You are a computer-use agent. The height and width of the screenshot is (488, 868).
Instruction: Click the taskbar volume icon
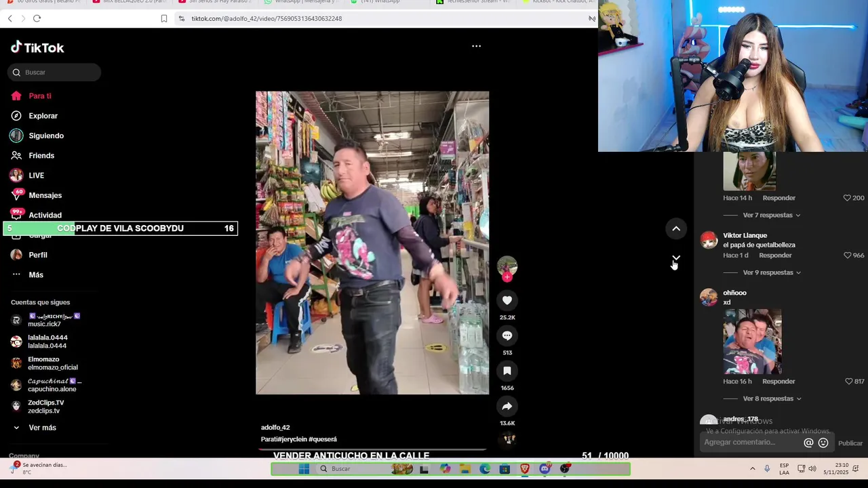pyautogui.click(x=812, y=469)
